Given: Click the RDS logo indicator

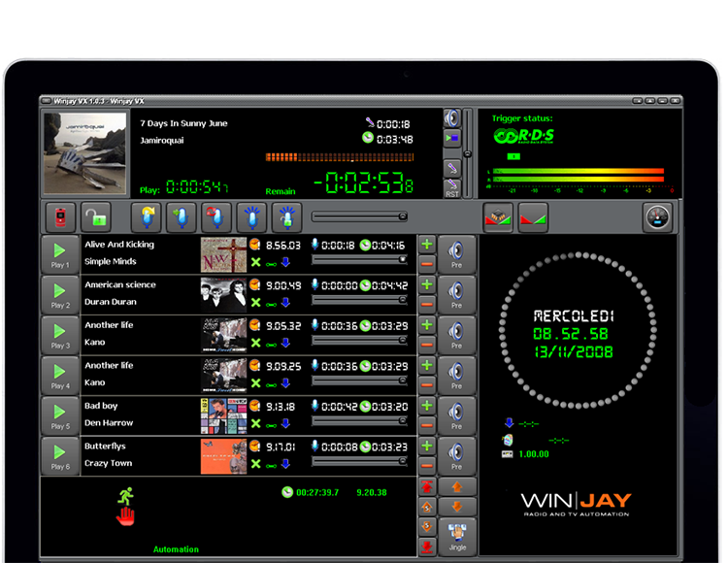Looking at the screenshot, I should pos(524,137).
